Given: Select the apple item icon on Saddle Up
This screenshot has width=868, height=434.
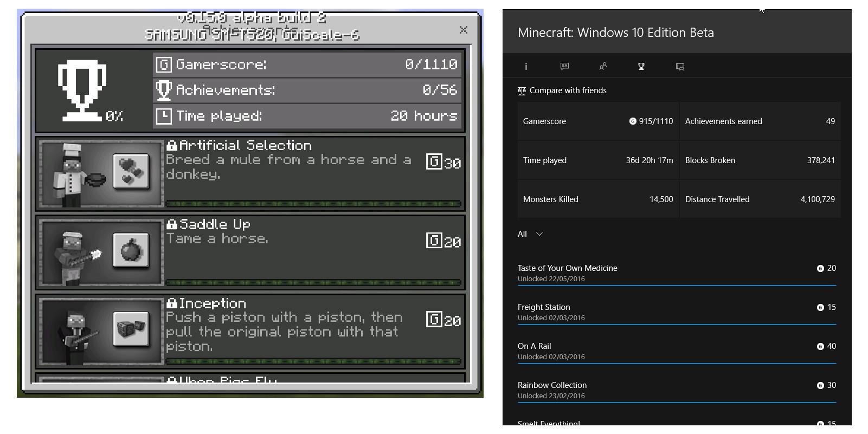Looking at the screenshot, I should [x=131, y=250].
